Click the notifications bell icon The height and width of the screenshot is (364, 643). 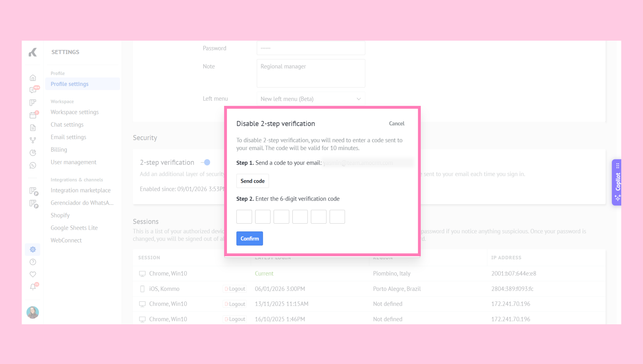point(33,287)
